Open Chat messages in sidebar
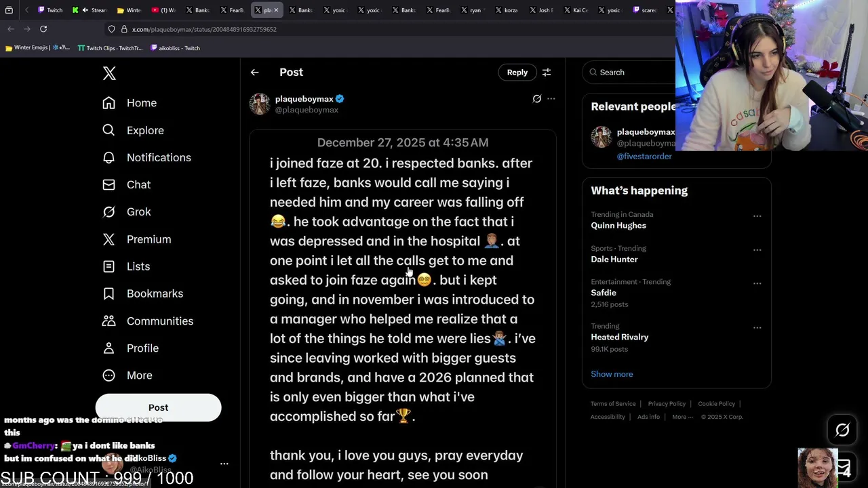 (x=126, y=184)
